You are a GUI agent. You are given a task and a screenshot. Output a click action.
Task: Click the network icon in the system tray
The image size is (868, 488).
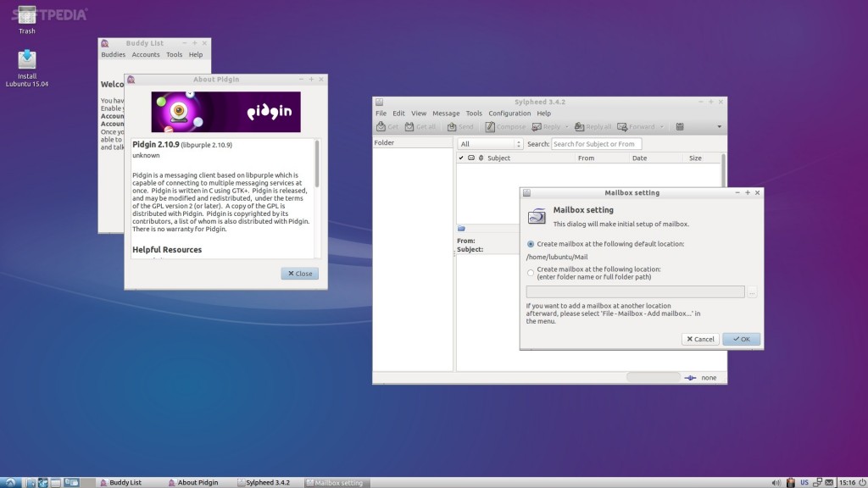pyautogui.click(x=817, y=482)
